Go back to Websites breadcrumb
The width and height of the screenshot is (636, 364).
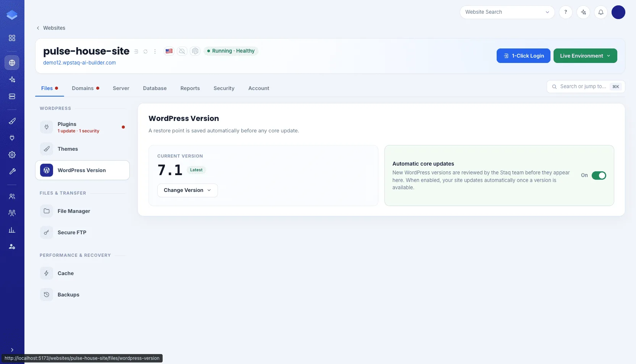51,28
